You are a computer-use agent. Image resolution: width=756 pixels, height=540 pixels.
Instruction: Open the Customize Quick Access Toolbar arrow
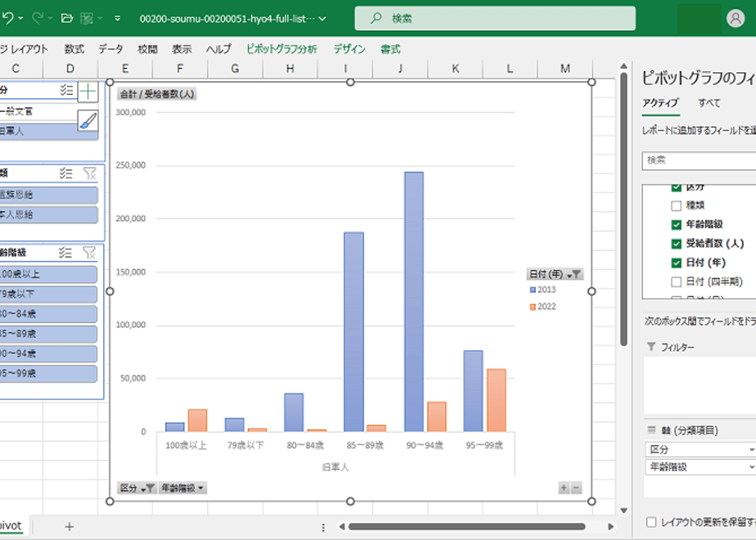tap(118, 19)
